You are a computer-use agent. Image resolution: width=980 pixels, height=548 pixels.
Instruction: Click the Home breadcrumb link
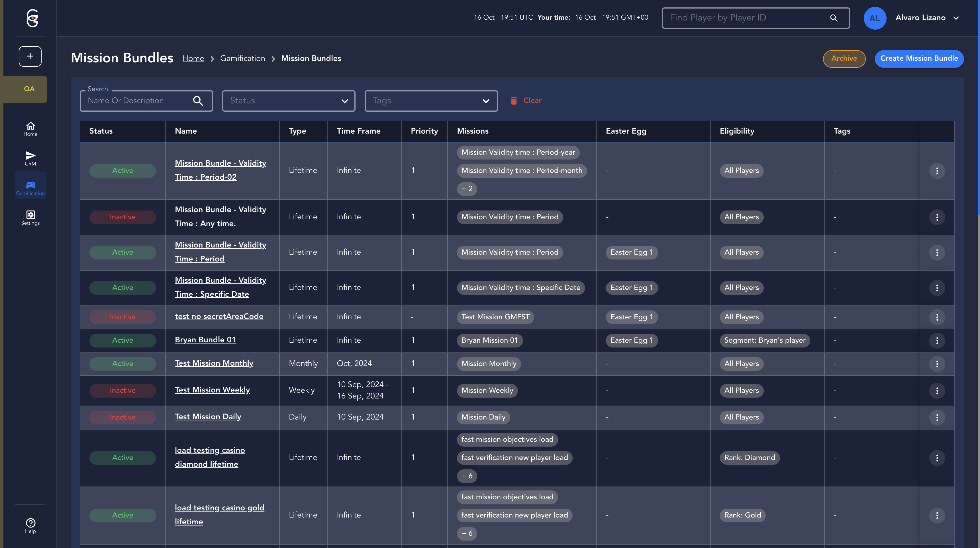(x=193, y=59)
